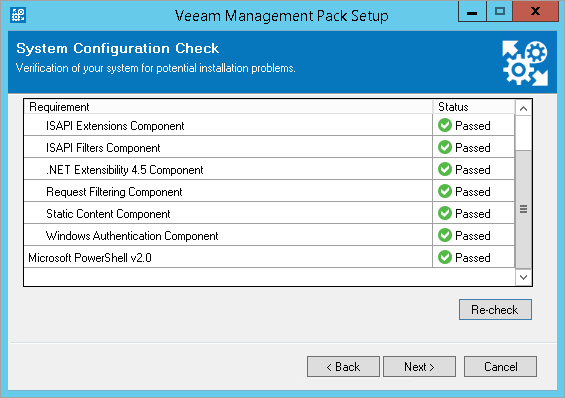This screenshot has width=565, height=398.
Task: Proceed using the Next button
Action: [419, 367]
